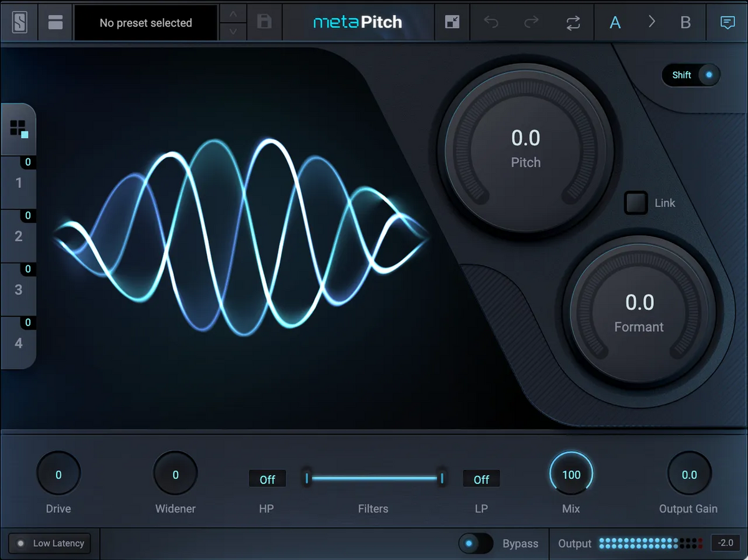Click the loop arrows icon
Screen dimensions: 748x560
(573, 23)
